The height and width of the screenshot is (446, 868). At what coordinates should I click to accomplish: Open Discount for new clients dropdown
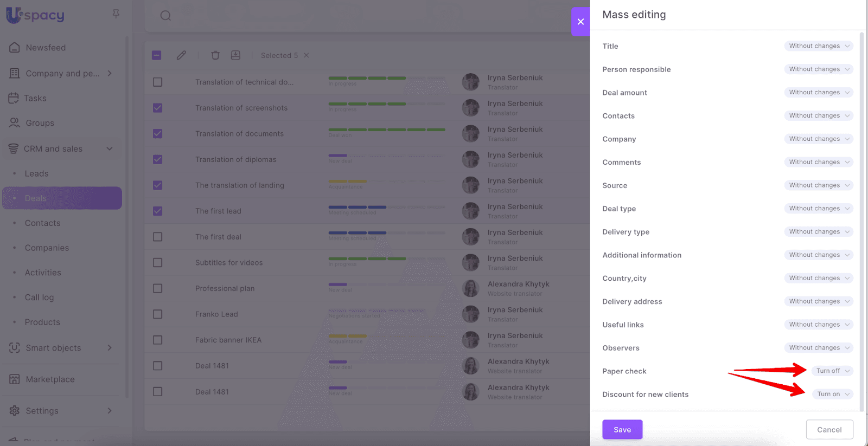coord(833,394)
